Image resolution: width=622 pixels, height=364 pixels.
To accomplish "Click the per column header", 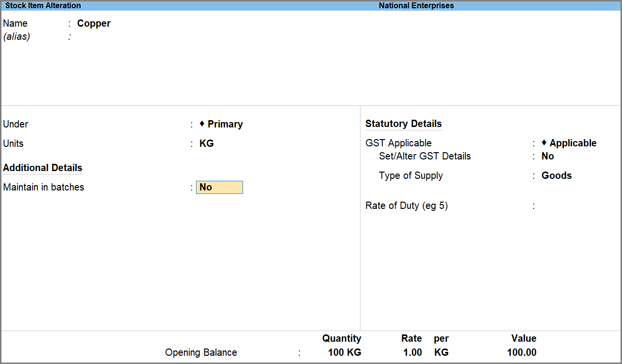I will [442, 338].
